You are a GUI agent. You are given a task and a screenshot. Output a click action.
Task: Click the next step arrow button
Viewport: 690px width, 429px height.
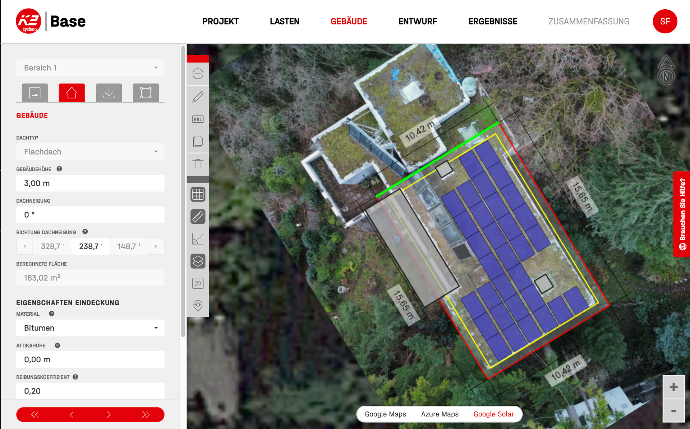click(x=109, y=414)
